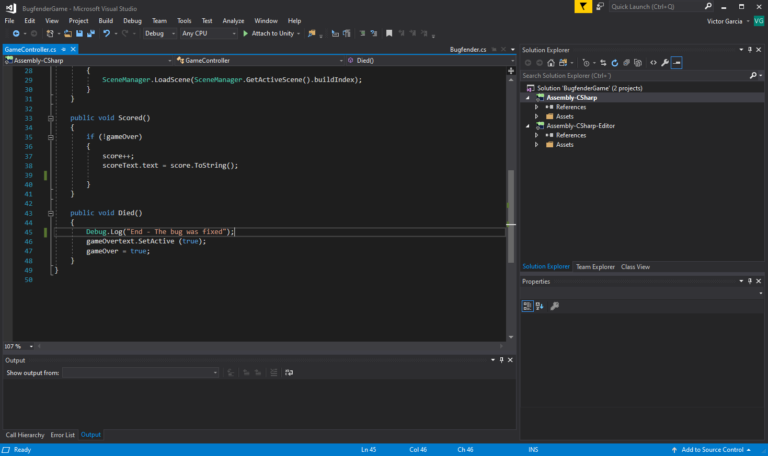Collapse the Assembly-CSharp project node
The image size is (768, 456).
[528, 97]
